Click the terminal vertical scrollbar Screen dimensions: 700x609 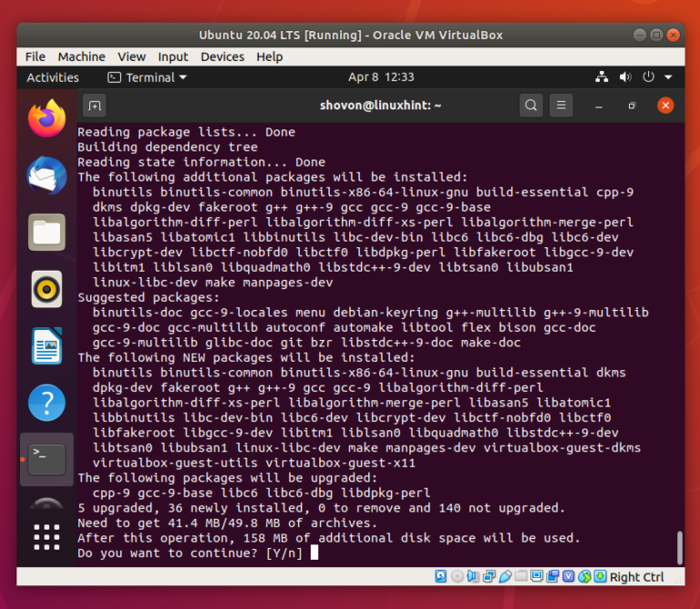679,547
